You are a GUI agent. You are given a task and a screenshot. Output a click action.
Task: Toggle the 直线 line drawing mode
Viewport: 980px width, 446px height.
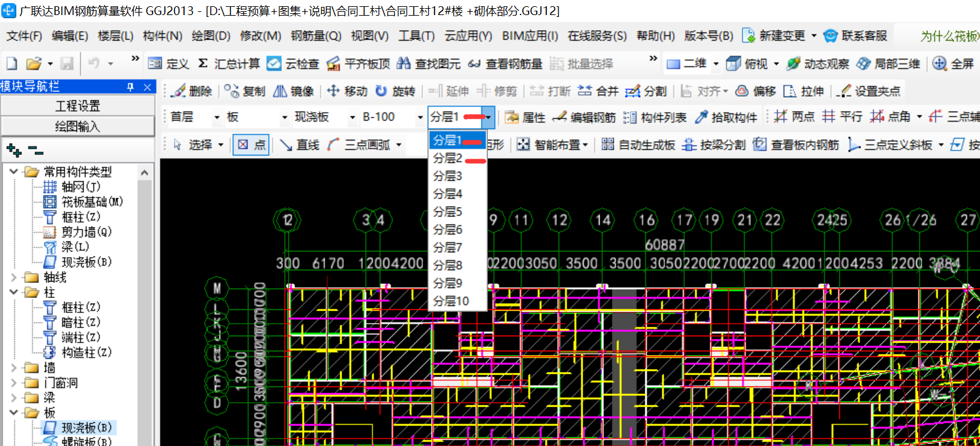pos(299,145)
